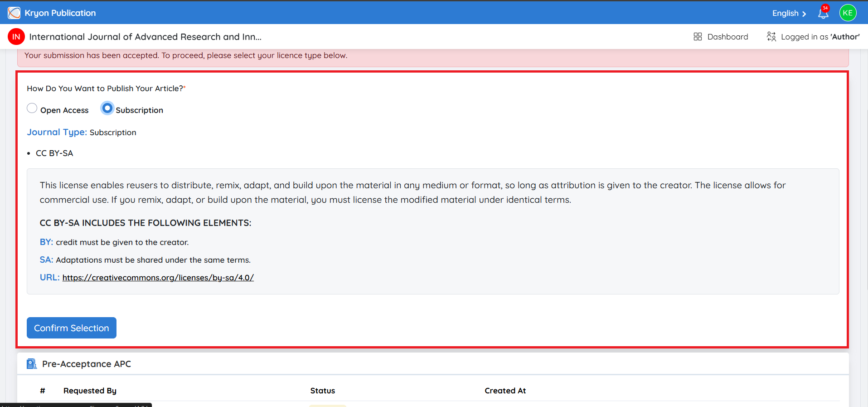Image resolution: width=868 pixels, height=407 pixels.
Task: Click the 'SA: Adaptations must be shared' line
Action: [145, 260]
